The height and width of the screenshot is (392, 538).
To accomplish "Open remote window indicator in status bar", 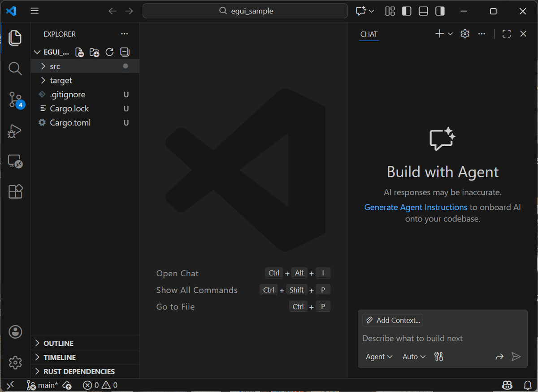I will pyautogui.click(x=10, y=385).
